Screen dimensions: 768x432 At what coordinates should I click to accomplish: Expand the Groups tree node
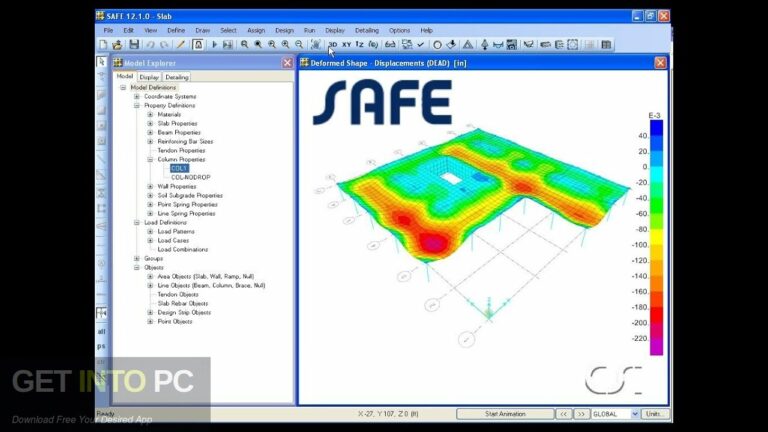pos(137,259)
